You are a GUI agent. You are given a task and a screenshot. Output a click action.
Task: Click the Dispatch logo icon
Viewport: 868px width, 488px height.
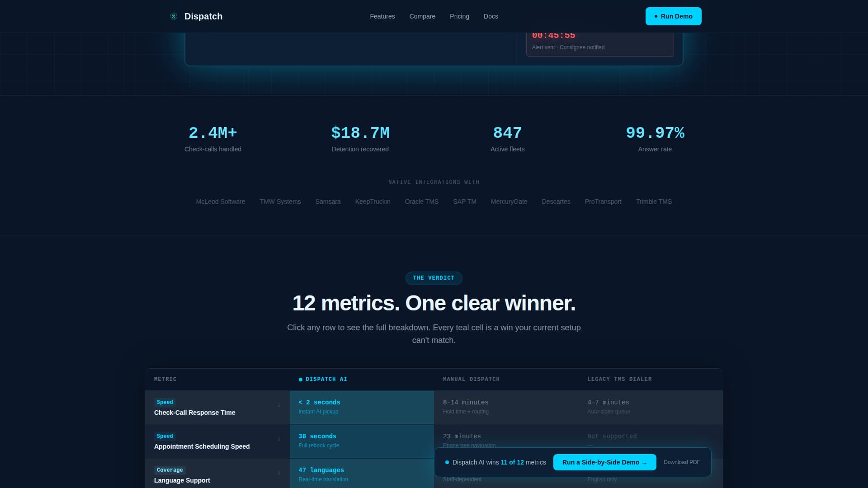pyautogui.click(x=174, y=16)
